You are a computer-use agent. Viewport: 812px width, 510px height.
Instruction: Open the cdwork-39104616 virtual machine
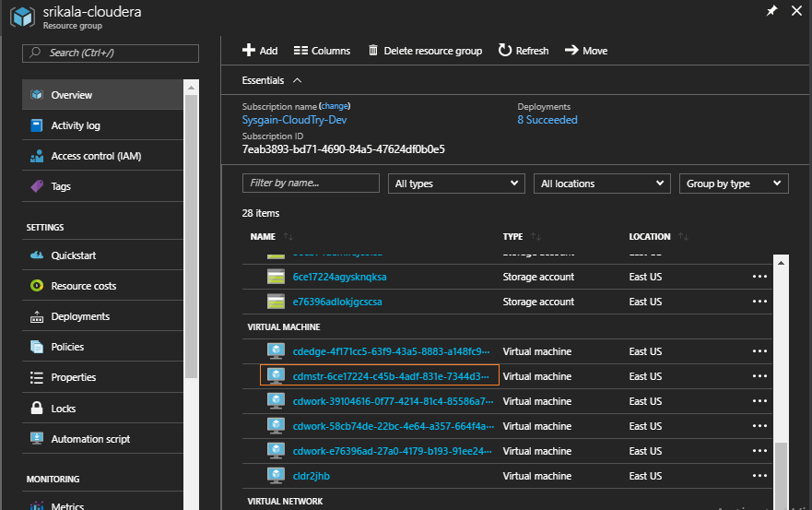(393, 401)
